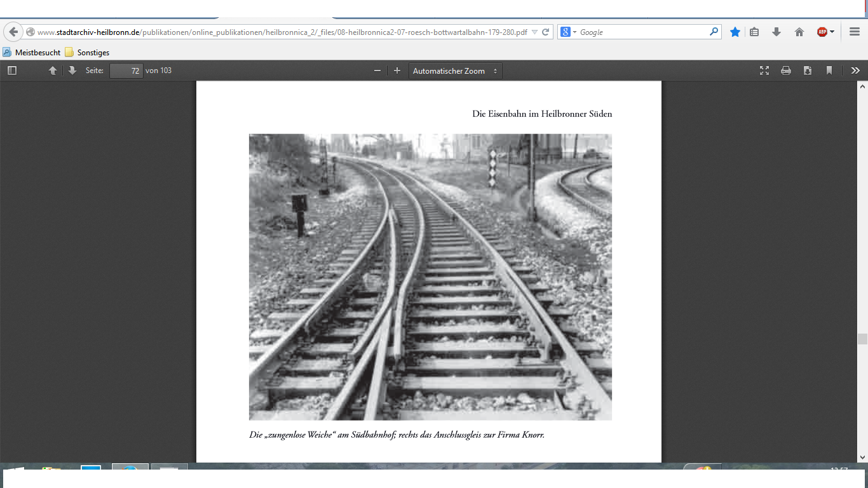Switch PDF to presentation fullscreen mode
Viewport: 868px width, 488px height.
(764, 71)
